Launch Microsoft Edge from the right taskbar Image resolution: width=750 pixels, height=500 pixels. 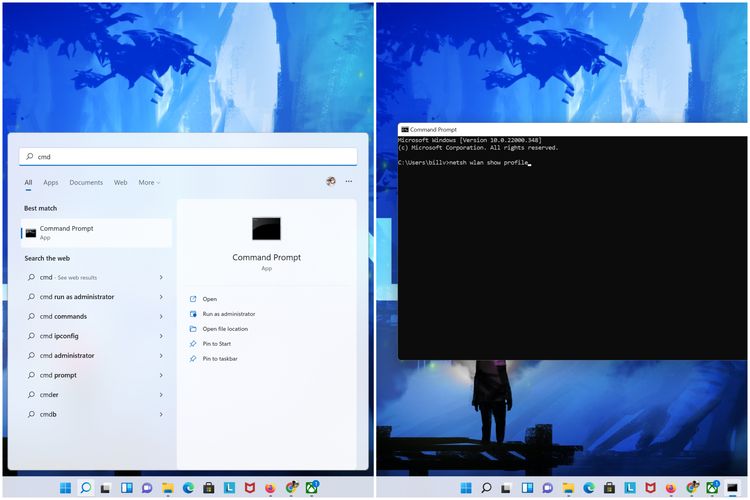(589, 488)
